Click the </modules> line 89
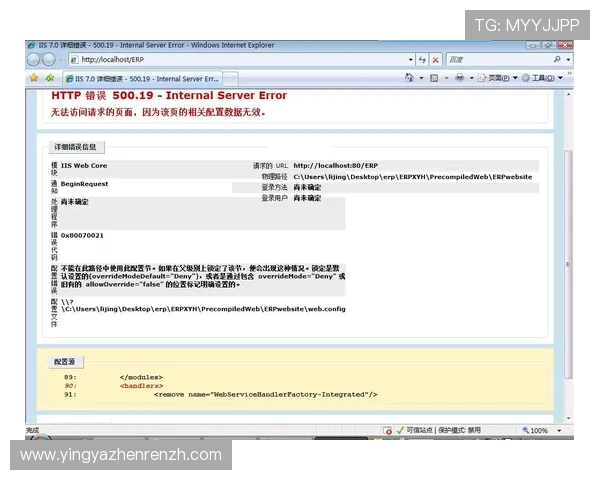This screenshot has height=480, width=600. [x=141, y=377]
